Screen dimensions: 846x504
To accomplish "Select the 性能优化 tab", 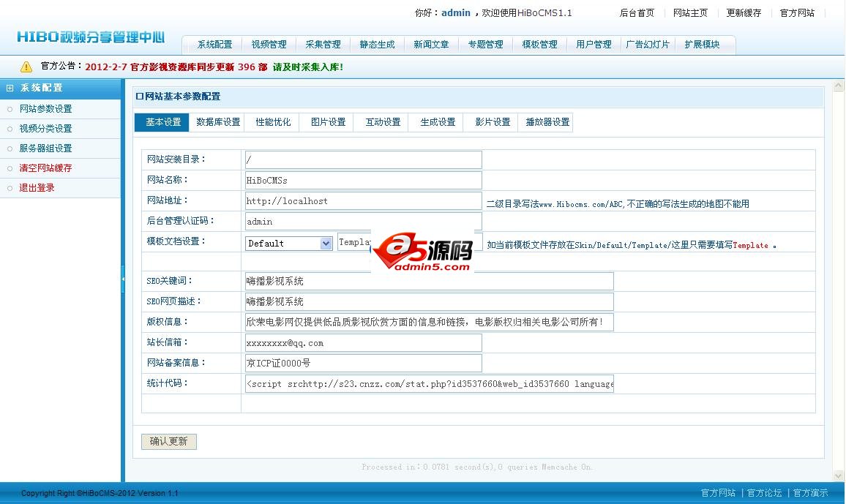I will tap(273, 122).
